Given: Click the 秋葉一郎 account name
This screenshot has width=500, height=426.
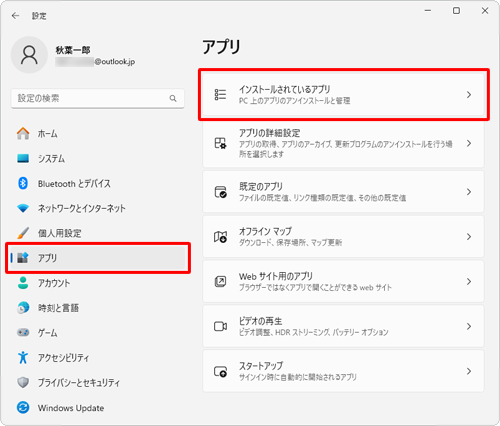Looking at the screenshot, I should coord(73,50).
